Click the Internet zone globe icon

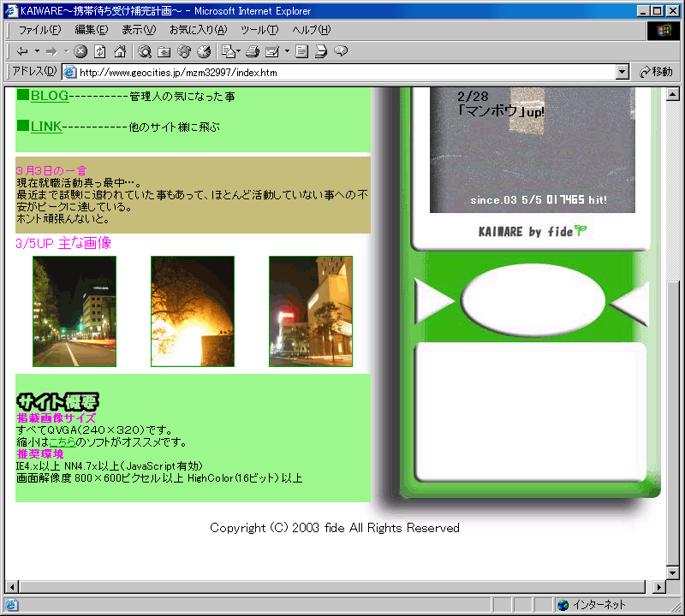coord(563,605)
